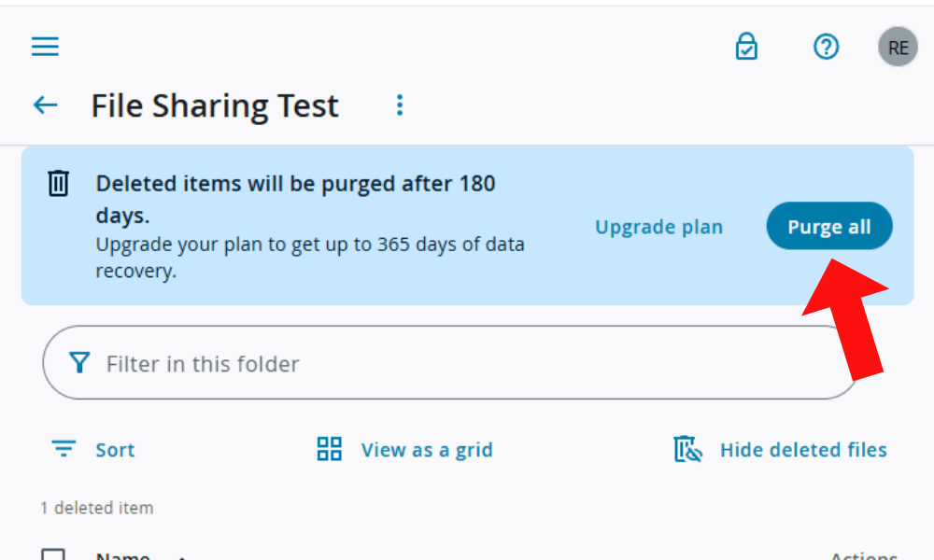Click the grid view squares icon
This screenshot has height=560, width=934.
[x=330, y=449]
